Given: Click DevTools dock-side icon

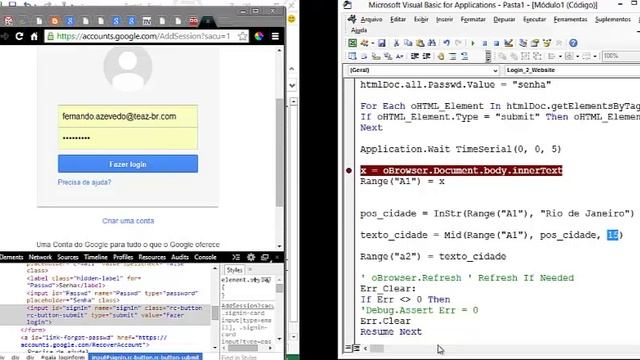Looking at the screenshot, I should [264, 257].
